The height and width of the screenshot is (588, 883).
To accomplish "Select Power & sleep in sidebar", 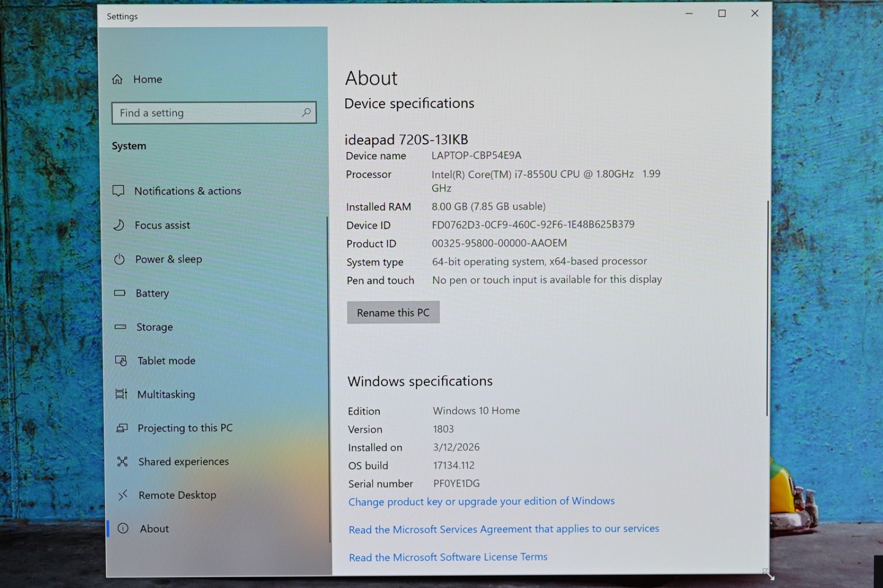I will pyautogui.click(x=168, y=259).
